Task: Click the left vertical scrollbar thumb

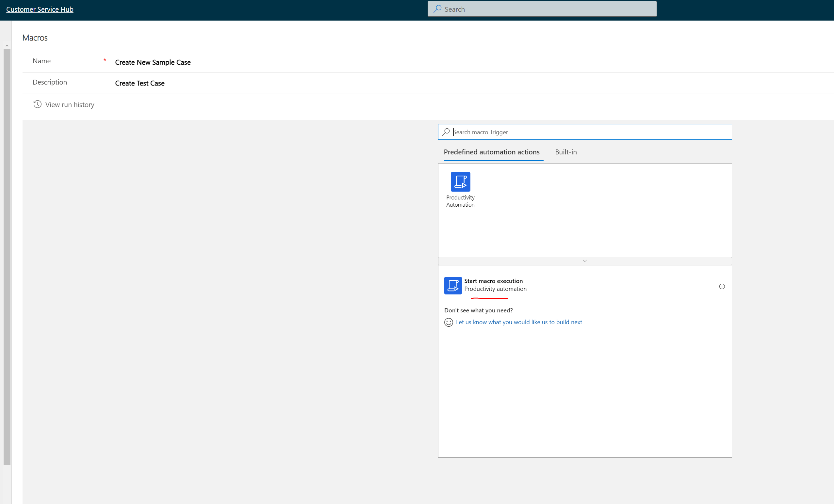Action: (7, 257)
